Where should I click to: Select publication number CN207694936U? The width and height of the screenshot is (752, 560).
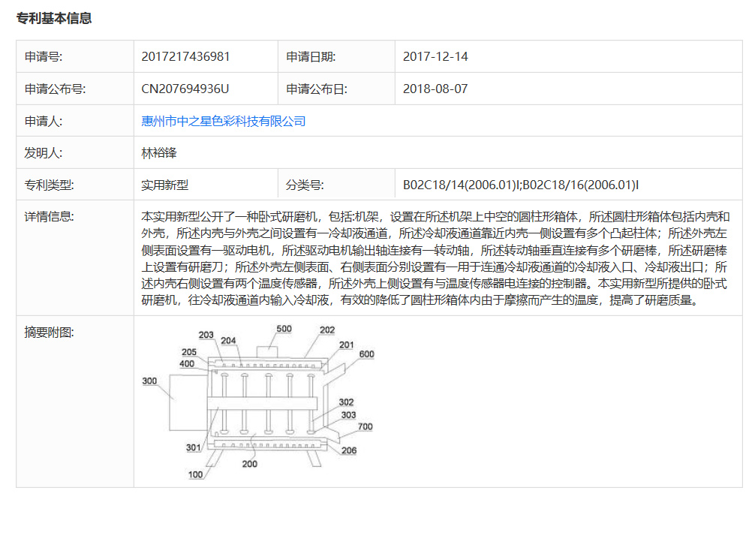(x=185, y=89)
